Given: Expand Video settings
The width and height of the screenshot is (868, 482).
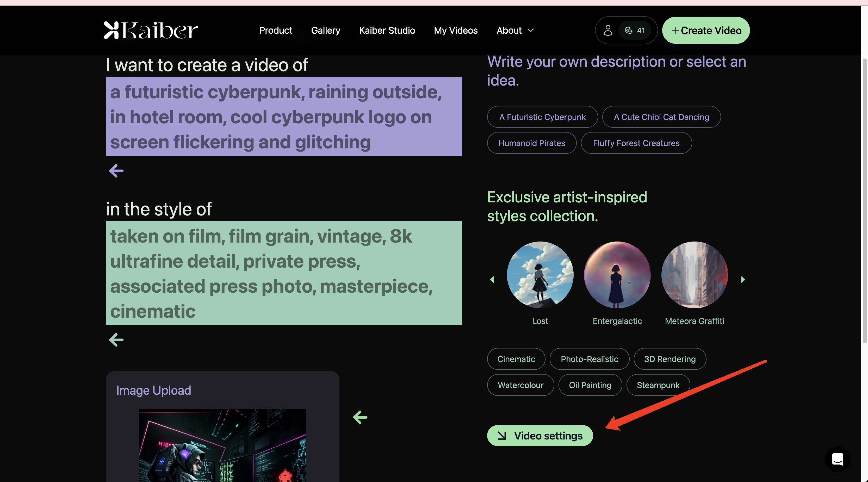Looking at the screenshot, I should (540, 436).
